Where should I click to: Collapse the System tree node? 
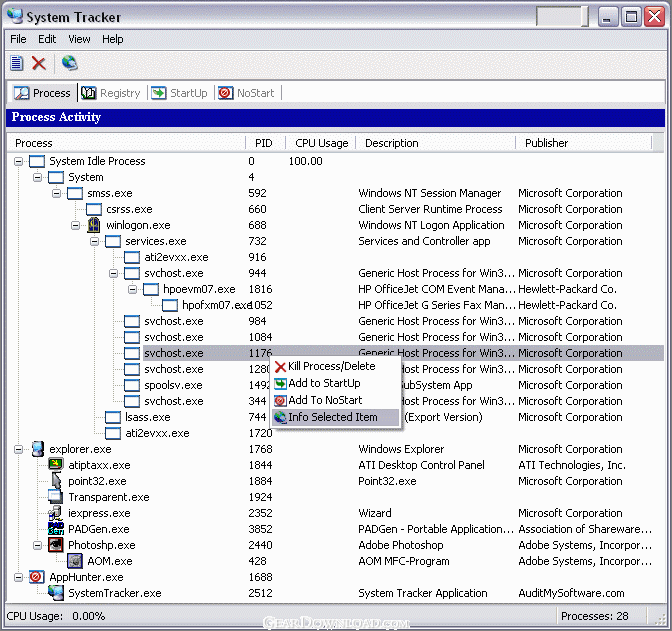(38, 177)
